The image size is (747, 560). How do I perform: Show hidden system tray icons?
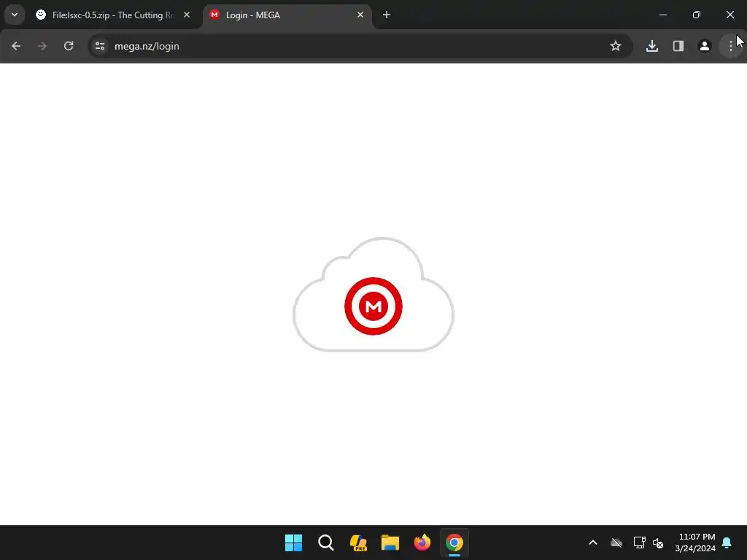[593, 542]
